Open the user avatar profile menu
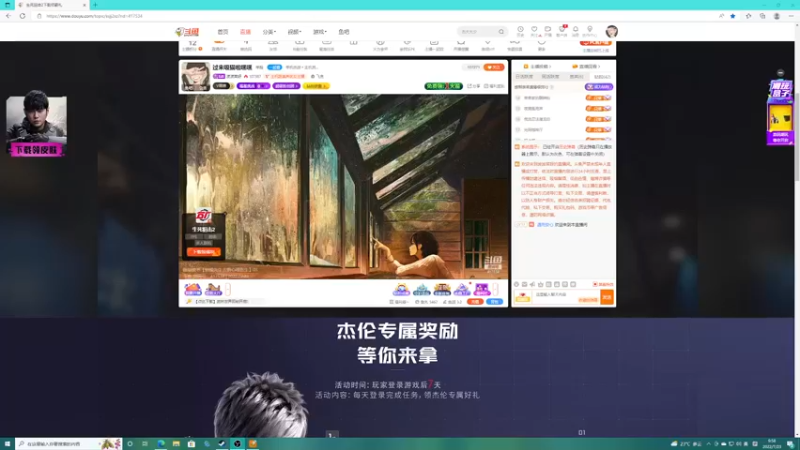This screenshot has width=800, height=450. coord(612,32)
